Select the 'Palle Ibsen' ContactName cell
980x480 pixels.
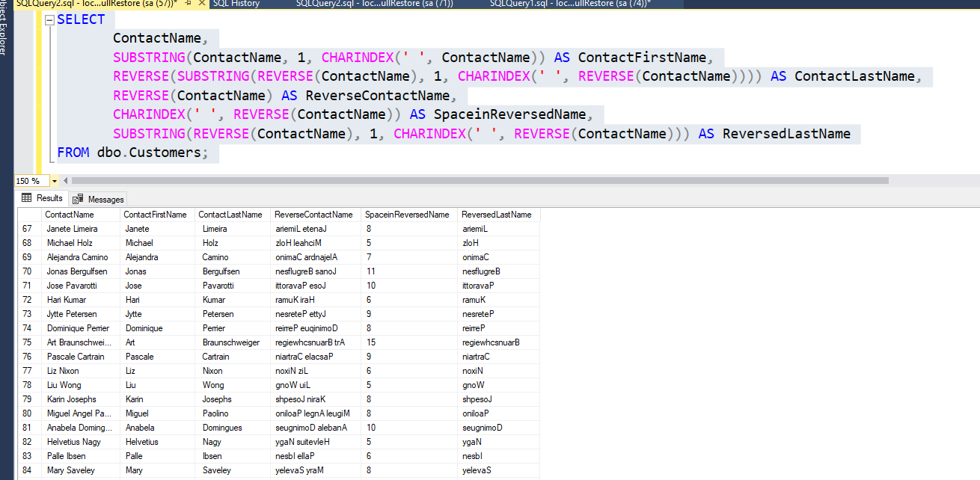(x=81, y=456)
